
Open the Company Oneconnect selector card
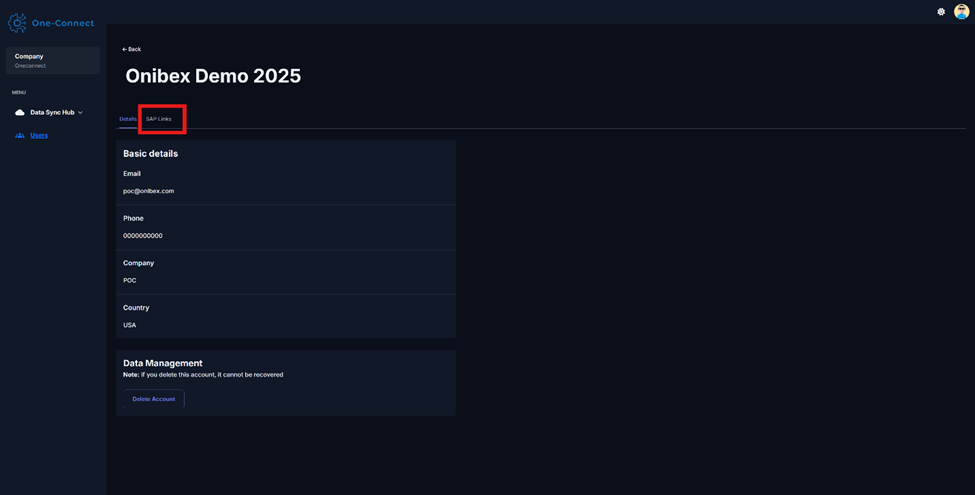coord(53,60)
